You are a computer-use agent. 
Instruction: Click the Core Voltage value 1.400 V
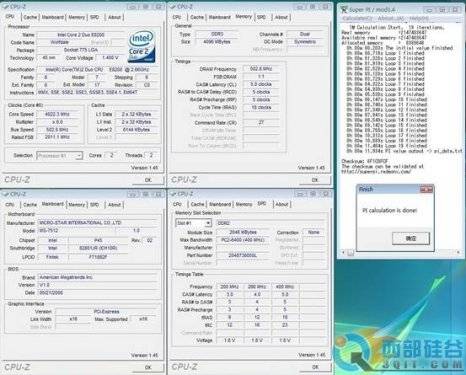tap(110, 58)
